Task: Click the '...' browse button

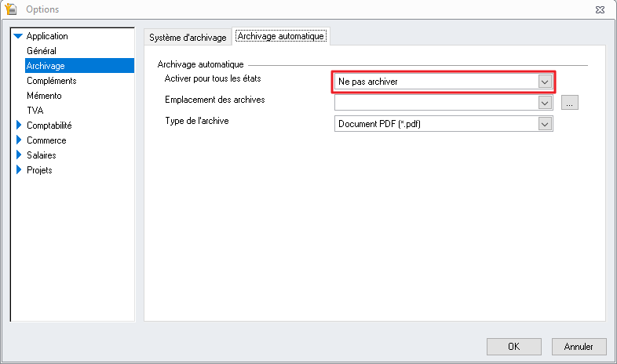Action: tap(570, 103)
